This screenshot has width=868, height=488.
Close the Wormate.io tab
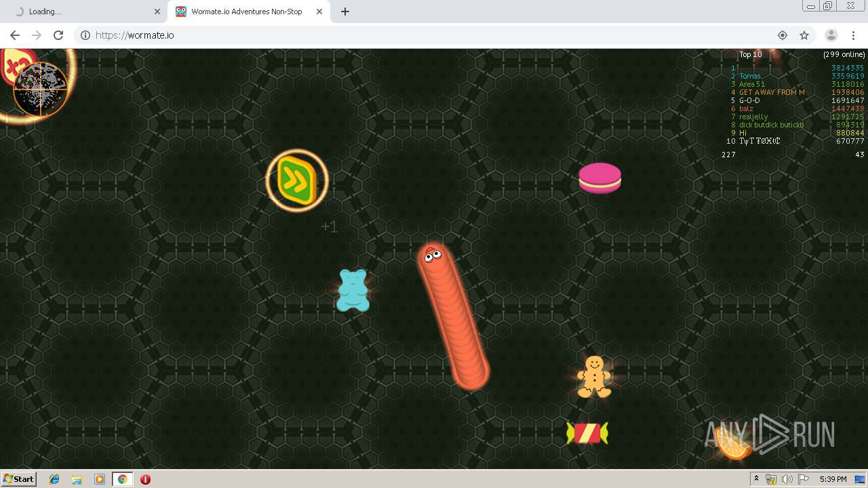click(x=319, y=12)
